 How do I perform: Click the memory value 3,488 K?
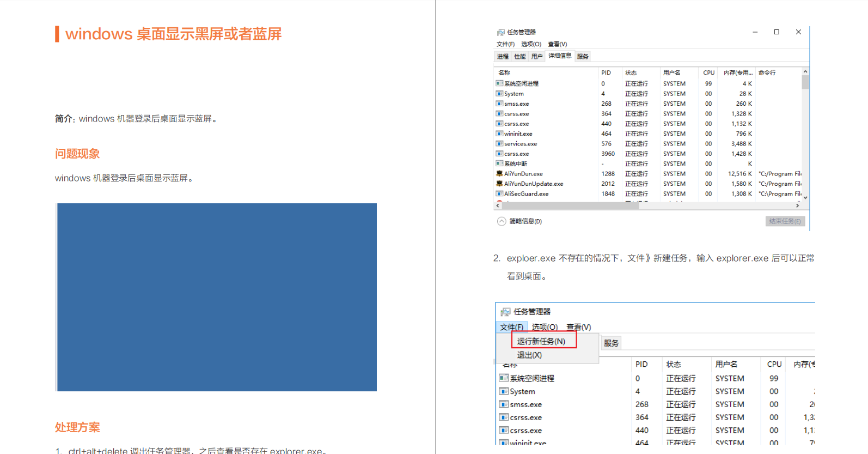(741, 144)
